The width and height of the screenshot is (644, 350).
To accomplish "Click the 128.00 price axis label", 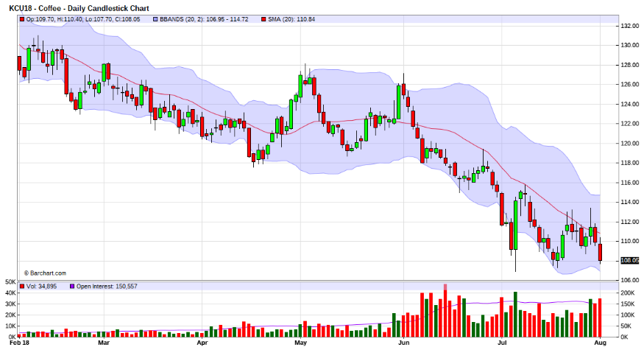I will pyautogui.click(x=630, y=65).
